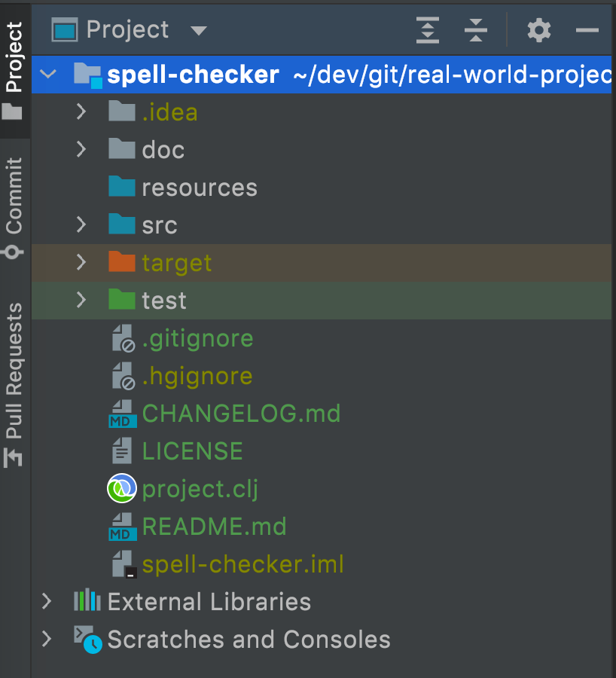Expand the .idea folder
This screenshot has width=616, height=678.
pos(81,111)
